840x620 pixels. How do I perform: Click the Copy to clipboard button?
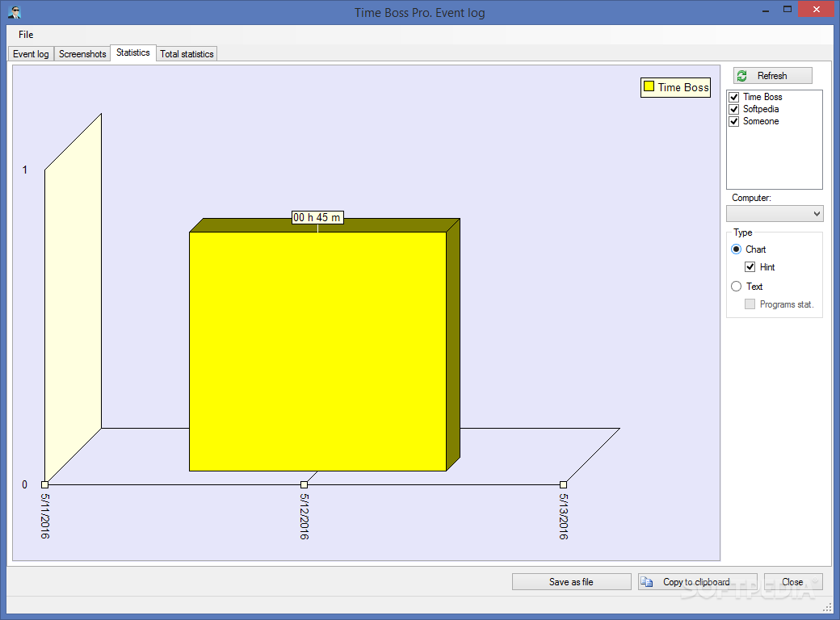pos(697,582)
